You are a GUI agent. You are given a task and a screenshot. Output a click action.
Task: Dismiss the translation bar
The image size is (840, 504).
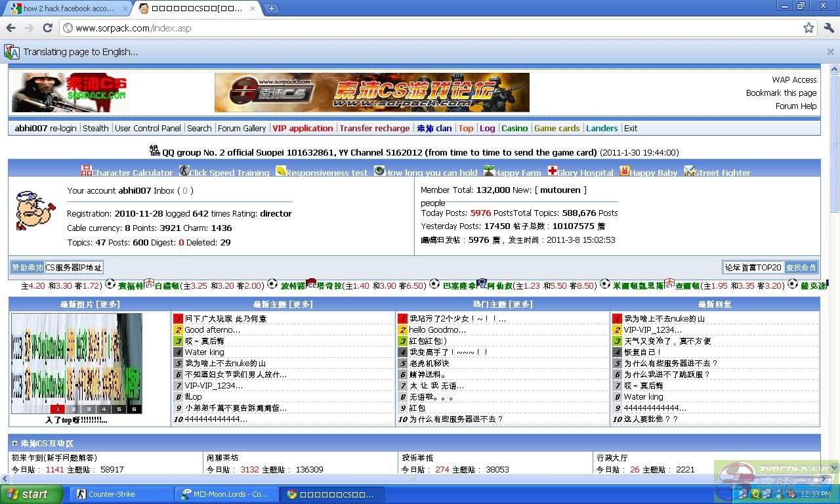point(830,52)
